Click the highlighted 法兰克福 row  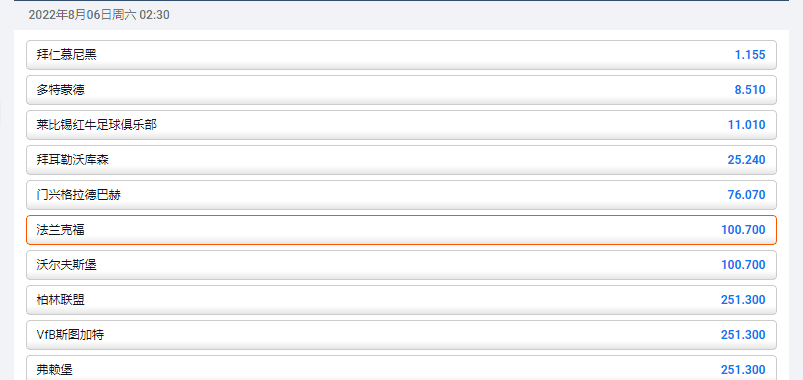pos(402,230)
